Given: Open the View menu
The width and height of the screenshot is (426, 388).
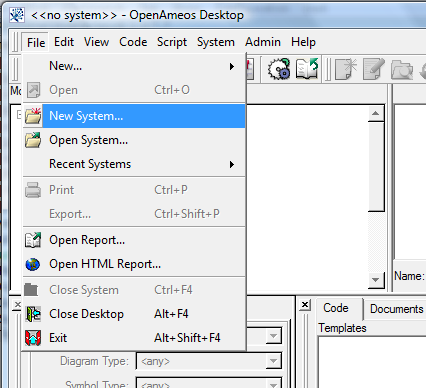Looking at the screenshot, I should pos(96,42).
